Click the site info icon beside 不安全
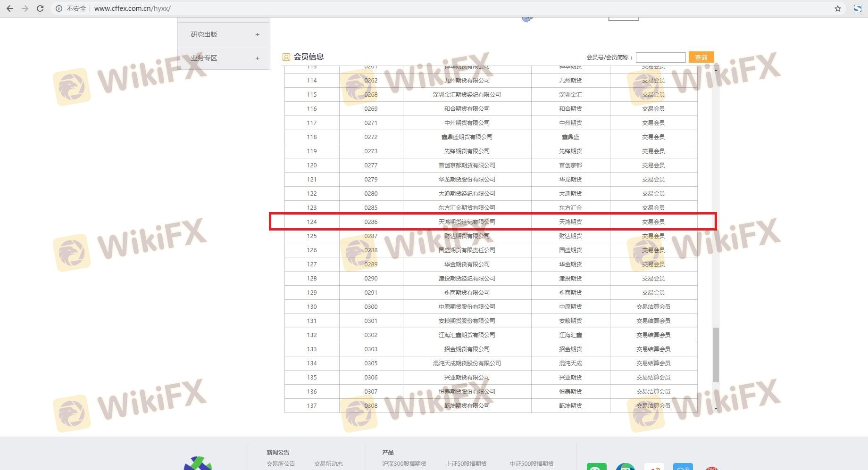This screenshot has width=868, height=470. [x=59, y=8]
